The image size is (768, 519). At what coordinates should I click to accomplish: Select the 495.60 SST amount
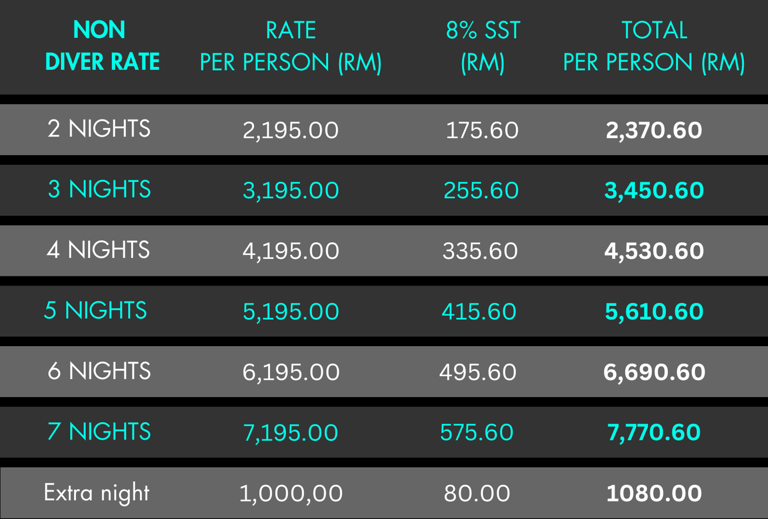(x=478, y=373)
